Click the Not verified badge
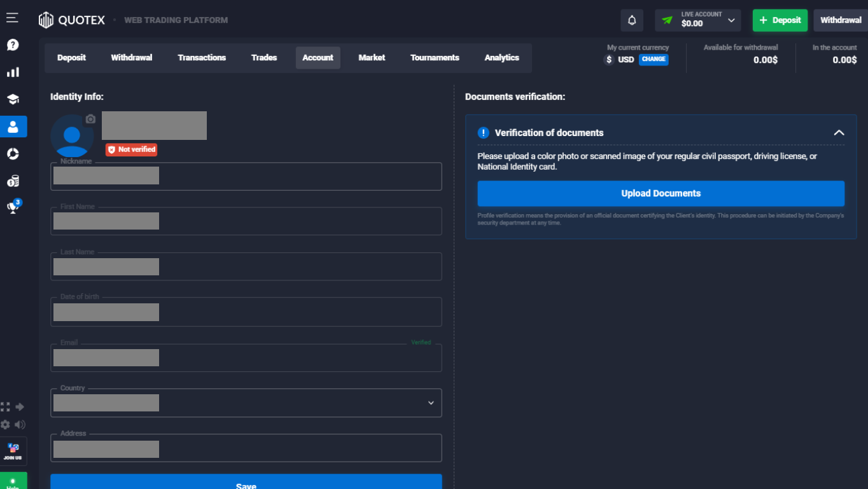 click(131, 149)
